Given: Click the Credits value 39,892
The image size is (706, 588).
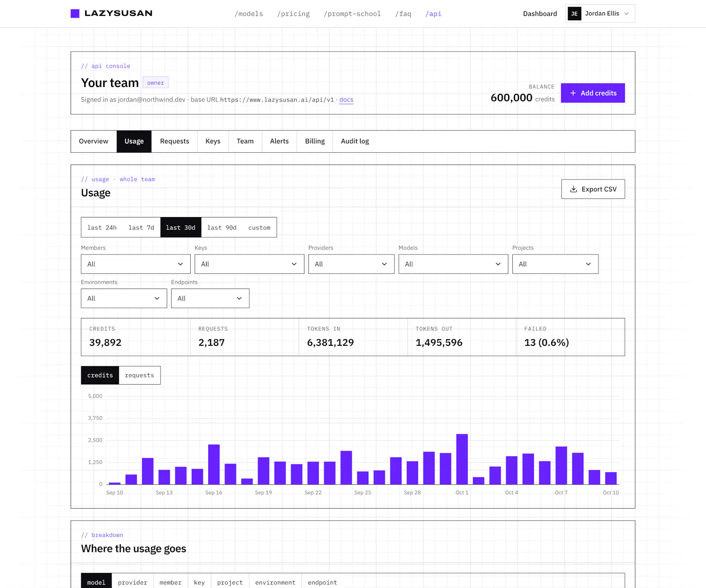Looking at the screenshot, I should [x=105, y=343].
